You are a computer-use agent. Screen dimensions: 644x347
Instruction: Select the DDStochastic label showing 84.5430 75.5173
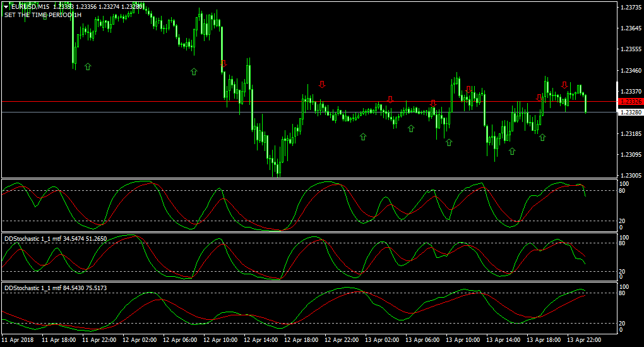point(56,288)
